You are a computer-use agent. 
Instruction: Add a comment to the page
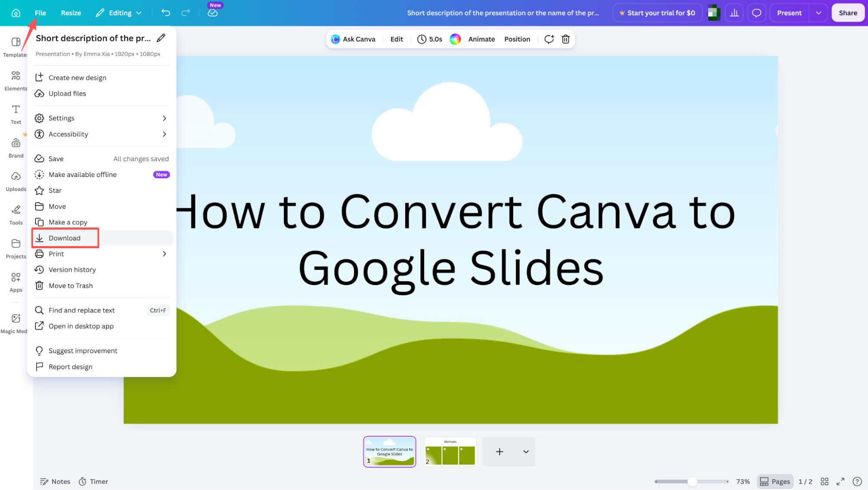point(549,39)
